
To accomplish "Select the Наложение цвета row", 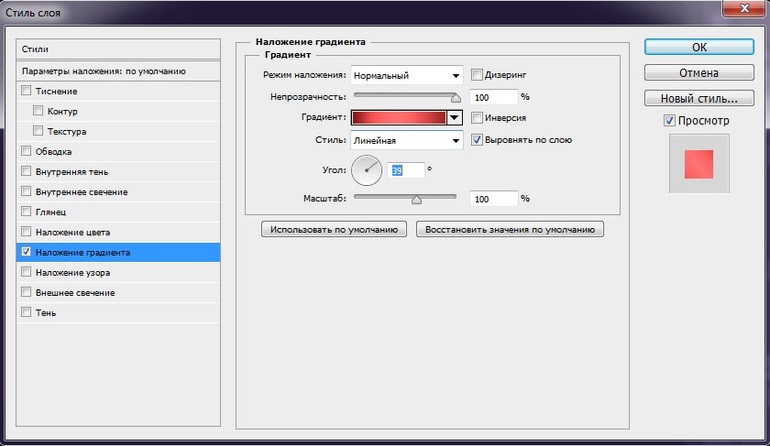I will 118,232.
